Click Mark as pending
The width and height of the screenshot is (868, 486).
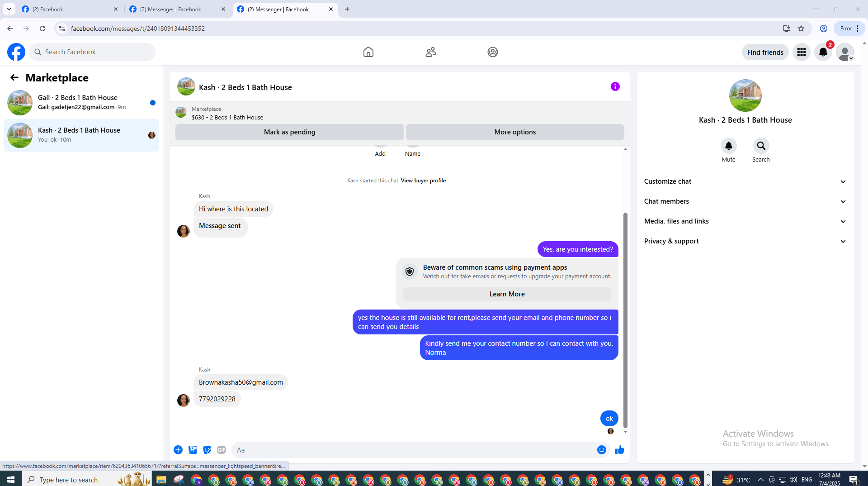289,132
